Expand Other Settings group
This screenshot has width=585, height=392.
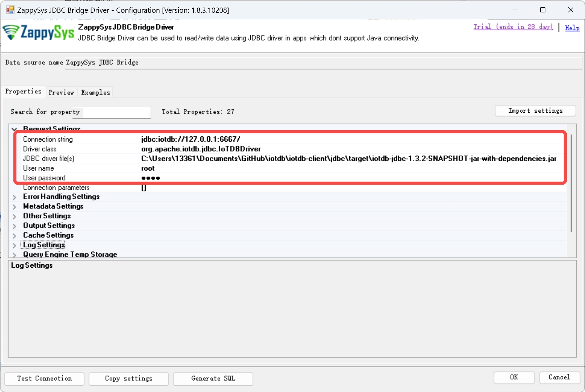[14, 216]
